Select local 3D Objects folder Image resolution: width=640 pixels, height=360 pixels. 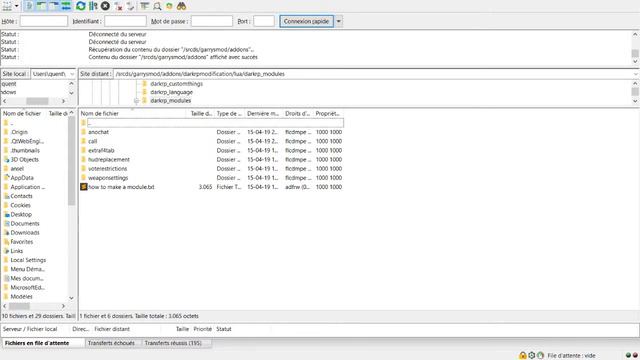pos(24,160)
